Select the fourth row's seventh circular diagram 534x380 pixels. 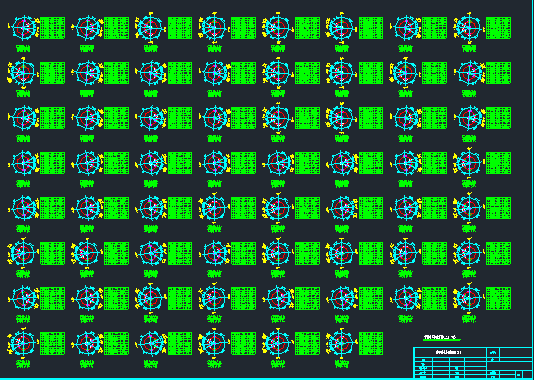click(406, 163)
